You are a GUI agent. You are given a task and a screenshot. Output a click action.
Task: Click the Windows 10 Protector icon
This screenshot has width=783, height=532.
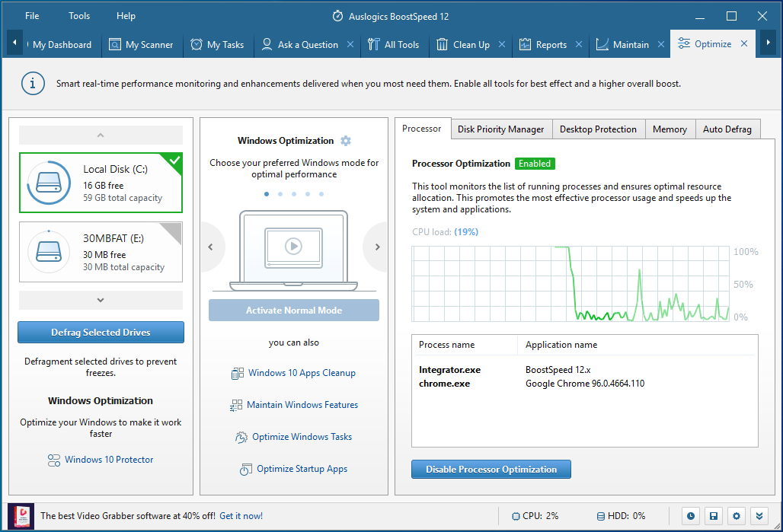[x=54, y=460]
